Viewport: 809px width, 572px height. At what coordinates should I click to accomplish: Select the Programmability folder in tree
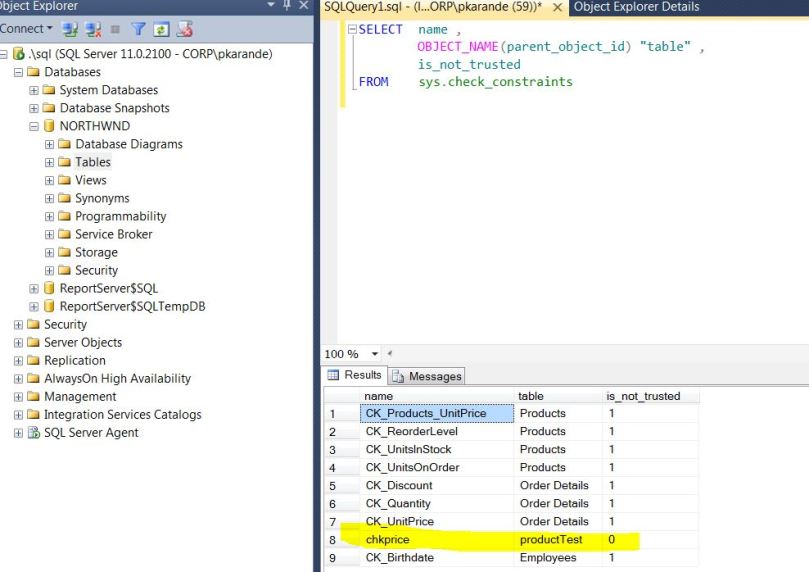click(120, 216)
